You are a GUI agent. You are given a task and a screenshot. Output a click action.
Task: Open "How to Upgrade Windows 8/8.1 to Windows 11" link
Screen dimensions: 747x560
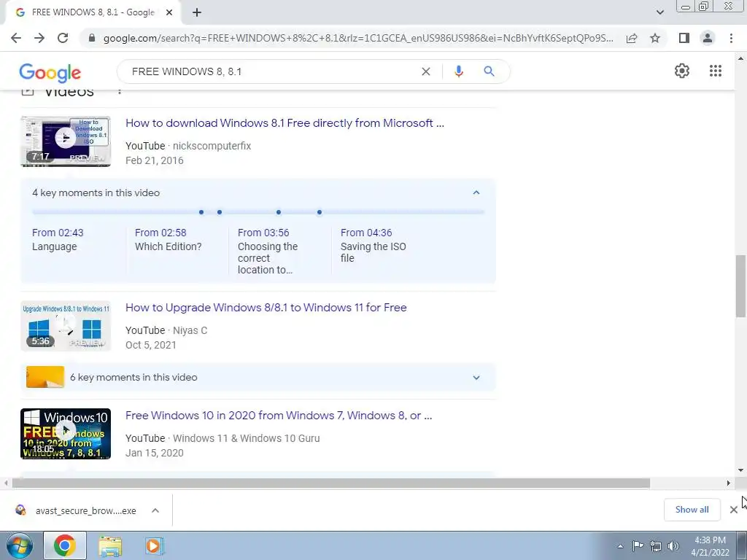click(266, 308)
